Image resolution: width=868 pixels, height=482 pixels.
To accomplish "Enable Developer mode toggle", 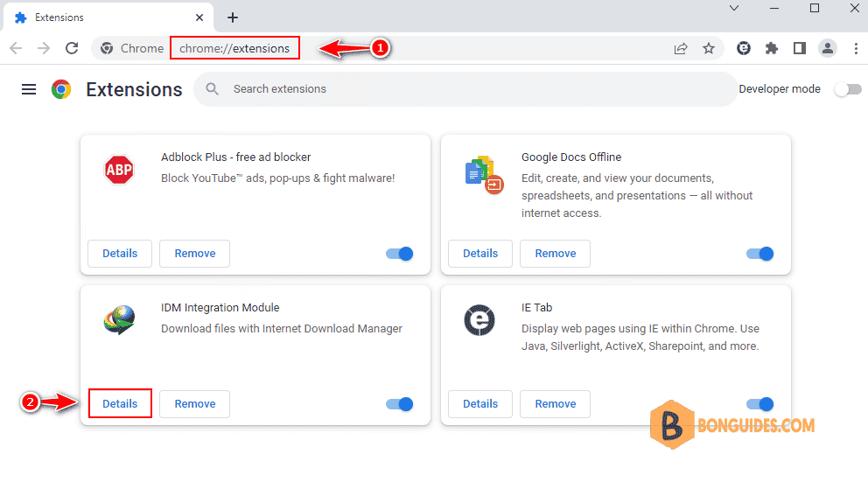I will click(848, 89).
